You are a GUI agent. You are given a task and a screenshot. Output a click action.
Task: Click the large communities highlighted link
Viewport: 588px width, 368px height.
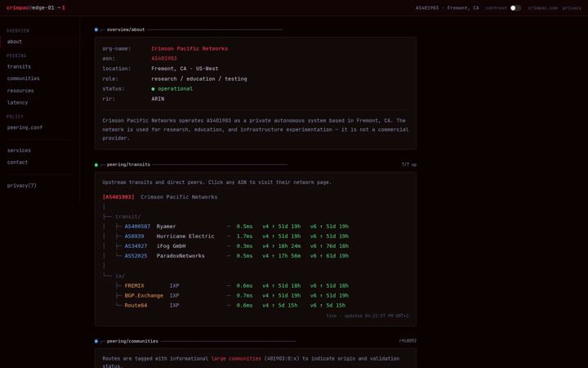[x=236, y=359]
